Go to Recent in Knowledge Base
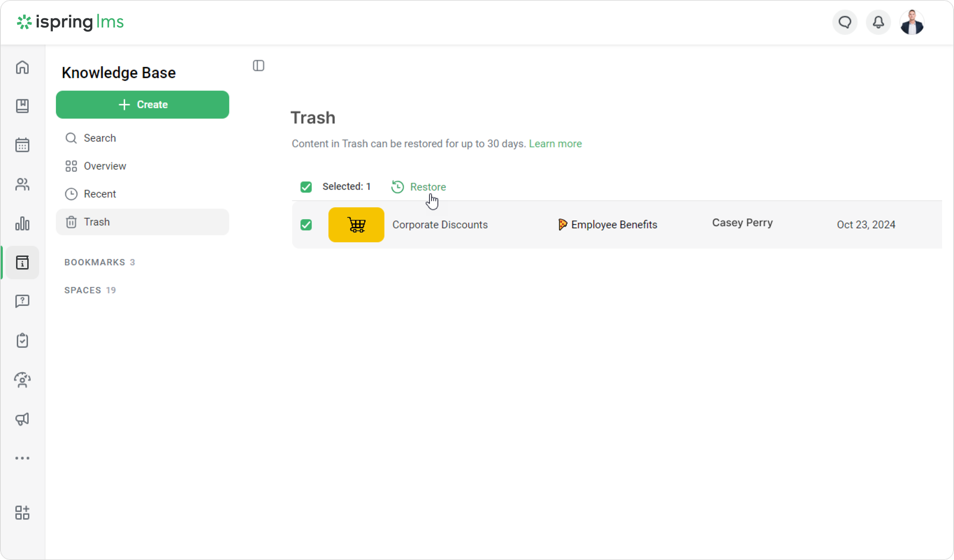This screenshot has width=954, height=560. click(100, 194)
